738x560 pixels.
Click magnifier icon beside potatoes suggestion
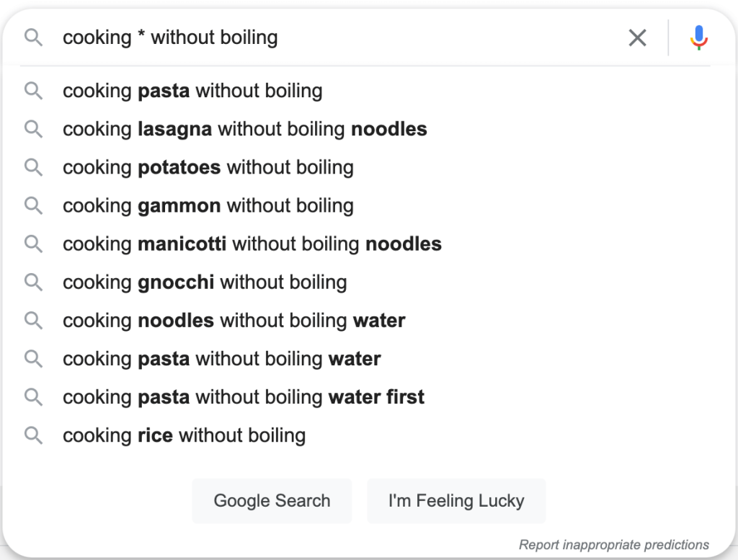pyautogui.click(x=33, y=167)
